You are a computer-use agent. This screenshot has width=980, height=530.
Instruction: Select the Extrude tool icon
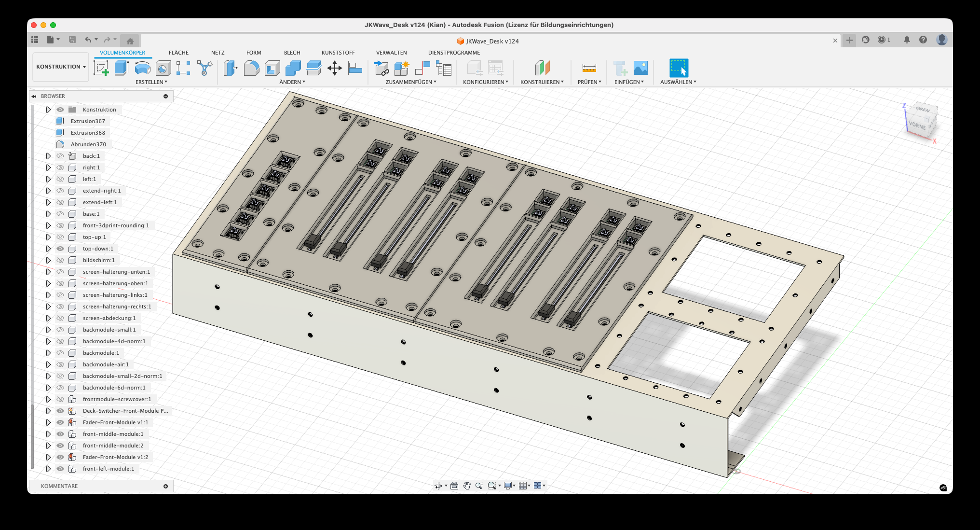tap(122, 68)
